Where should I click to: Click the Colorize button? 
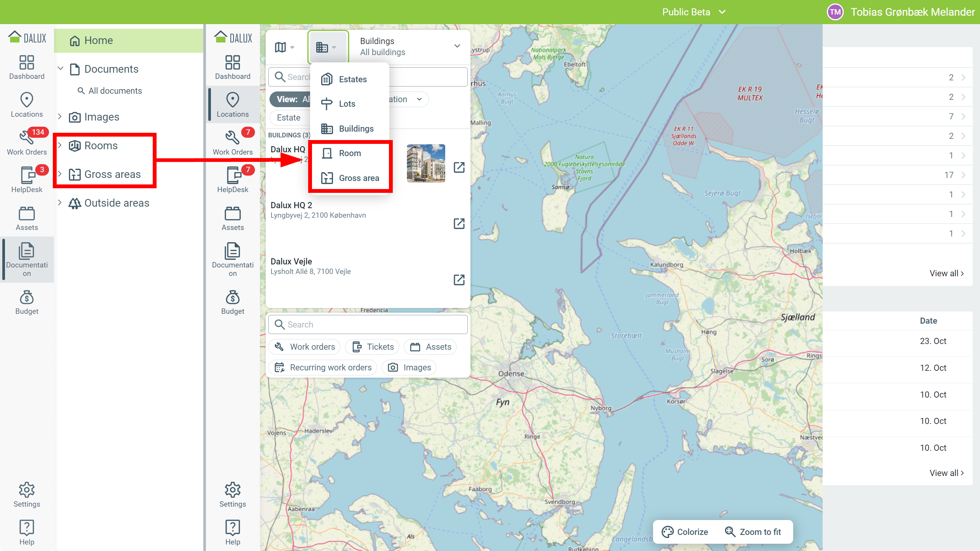coord(685,532)
